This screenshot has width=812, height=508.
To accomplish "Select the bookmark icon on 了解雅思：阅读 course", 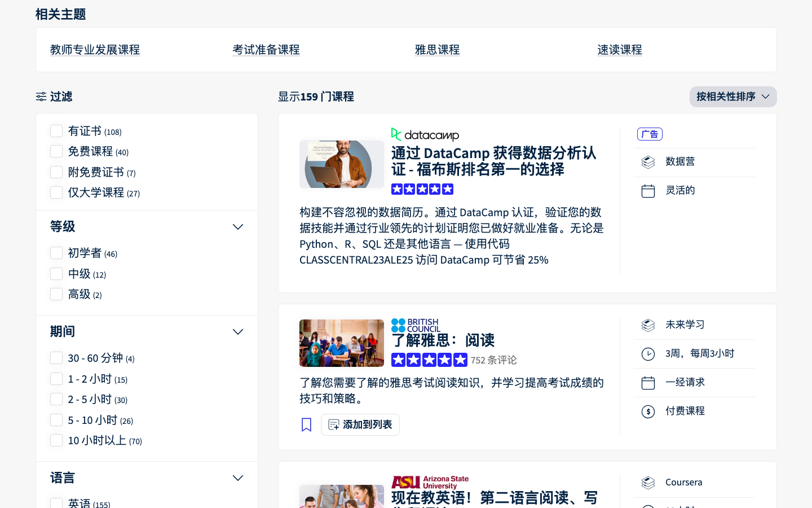I will point(306,424).
